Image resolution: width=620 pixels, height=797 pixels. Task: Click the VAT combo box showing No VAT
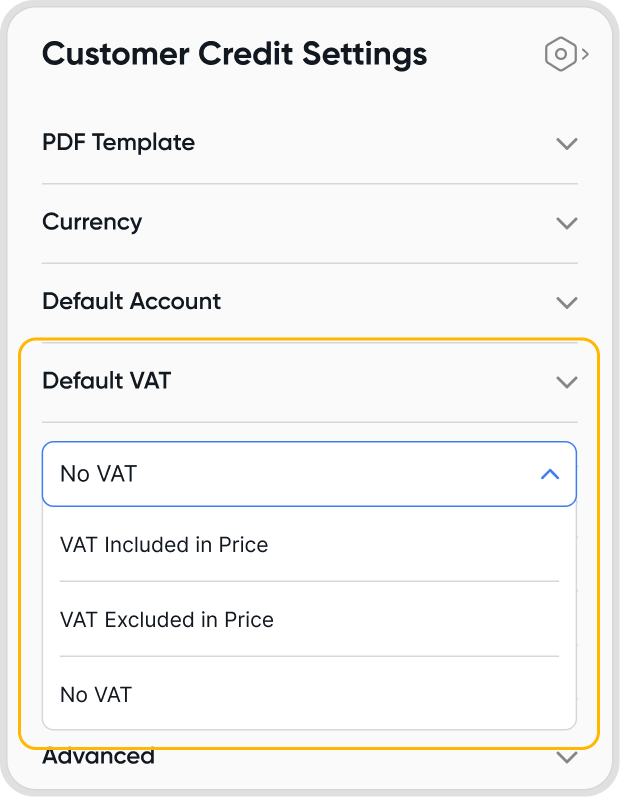(x=290, y=474)
